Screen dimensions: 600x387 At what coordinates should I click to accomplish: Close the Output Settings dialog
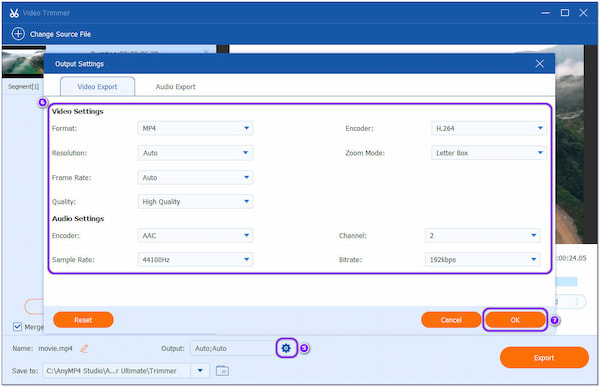[x=540, y=64]
